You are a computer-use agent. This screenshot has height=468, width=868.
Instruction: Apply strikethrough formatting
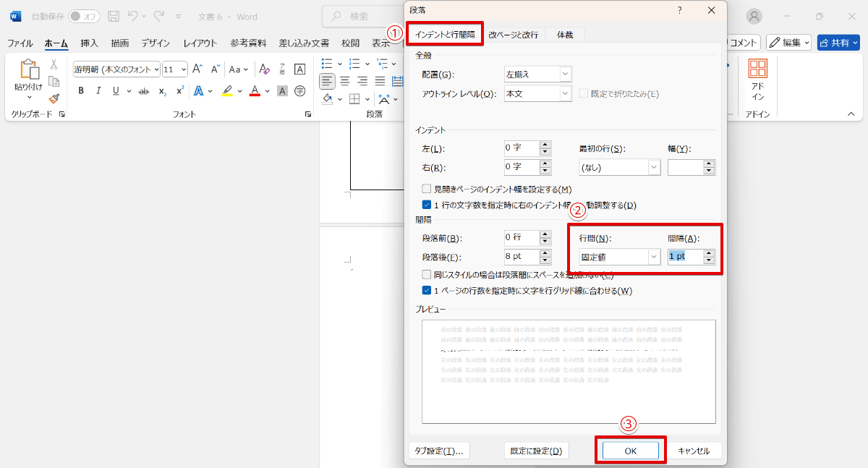click(x=143, y=91)
